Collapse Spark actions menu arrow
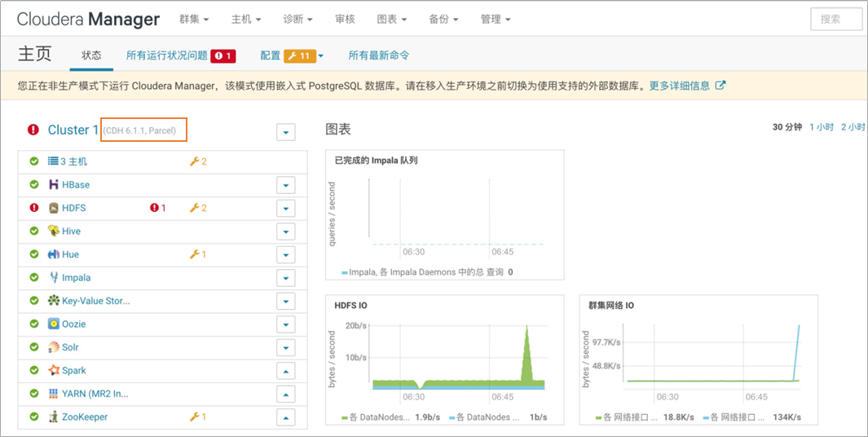 point(285,371)
